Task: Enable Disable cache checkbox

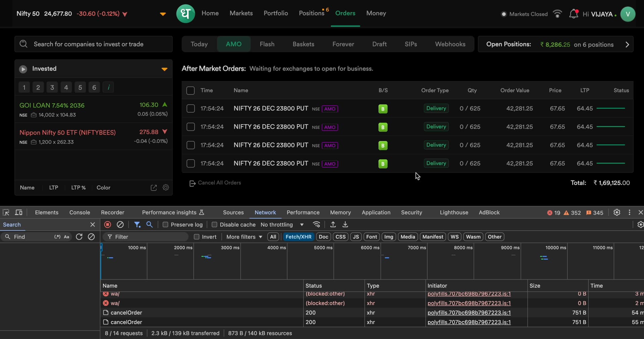Action: click(214, 224)
